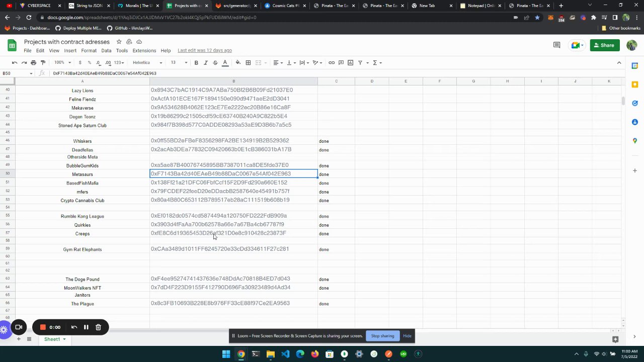The image size is (644, 362).
Task: Toggle bold formatting
Action: tap(196, 63)
